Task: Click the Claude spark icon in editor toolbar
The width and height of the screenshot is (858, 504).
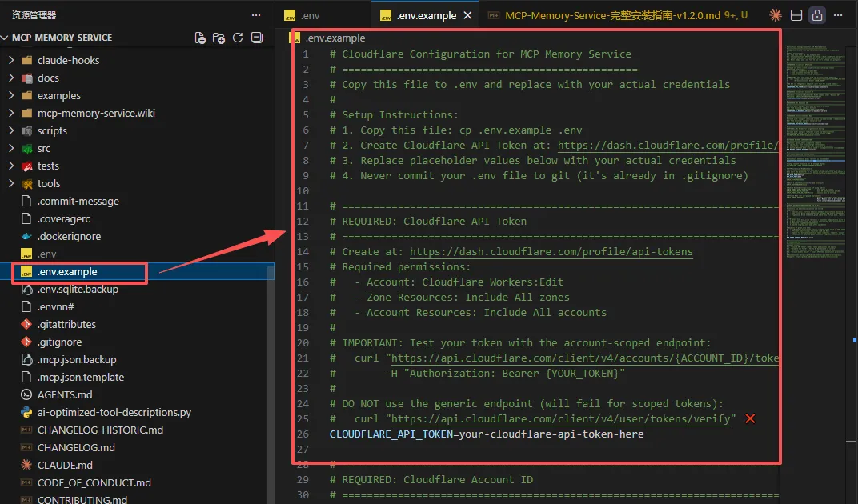Action: click(776, 15)
